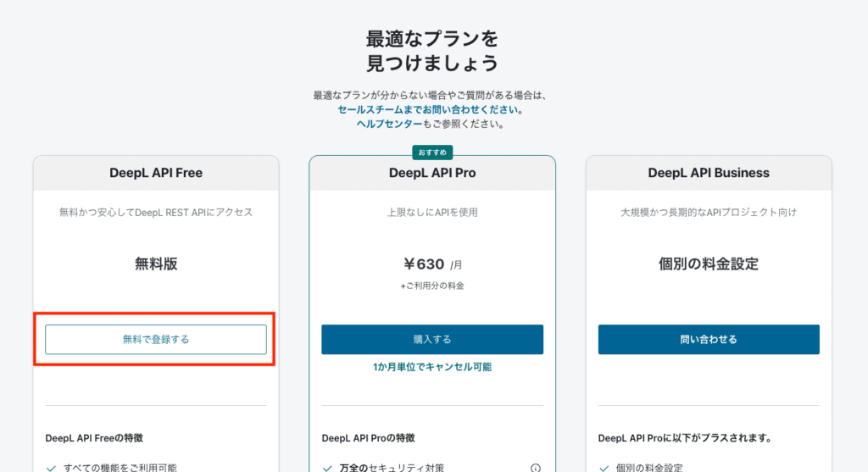Click the checkmark icon next to 万全のセキュリティ対策

pos(328,467)
